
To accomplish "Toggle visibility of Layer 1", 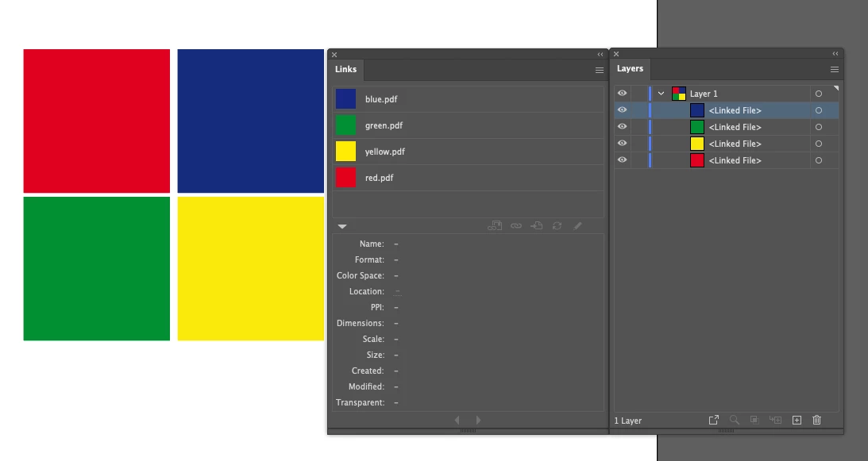I will (x=623, y=94).
